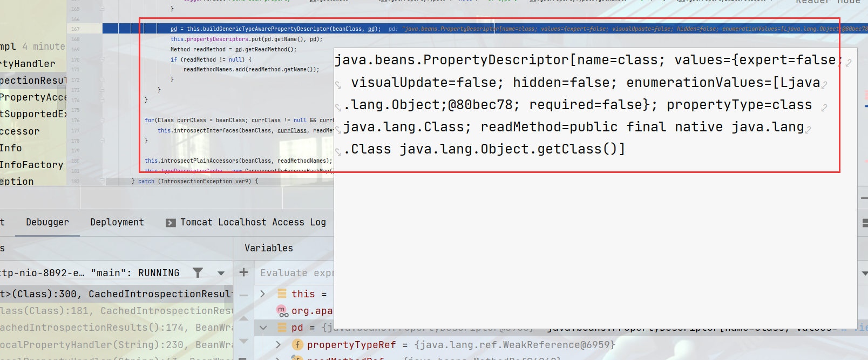The height and width of the screenshot is (360, 868).
Task: Toggle fold marker at line 176
Action: (102, 120)
